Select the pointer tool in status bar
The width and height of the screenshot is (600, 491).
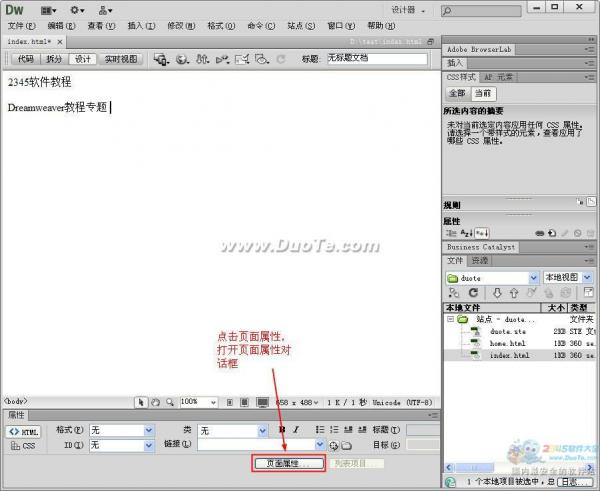pyautogui.click(x=141, y=402)
